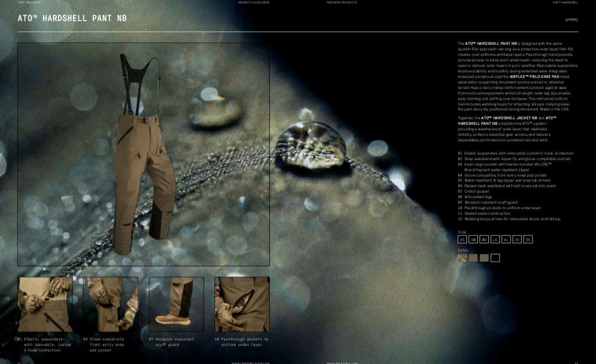Pick the 3X size box
Image resolution: width=596 pixels, height=364 pixels.
528,239
